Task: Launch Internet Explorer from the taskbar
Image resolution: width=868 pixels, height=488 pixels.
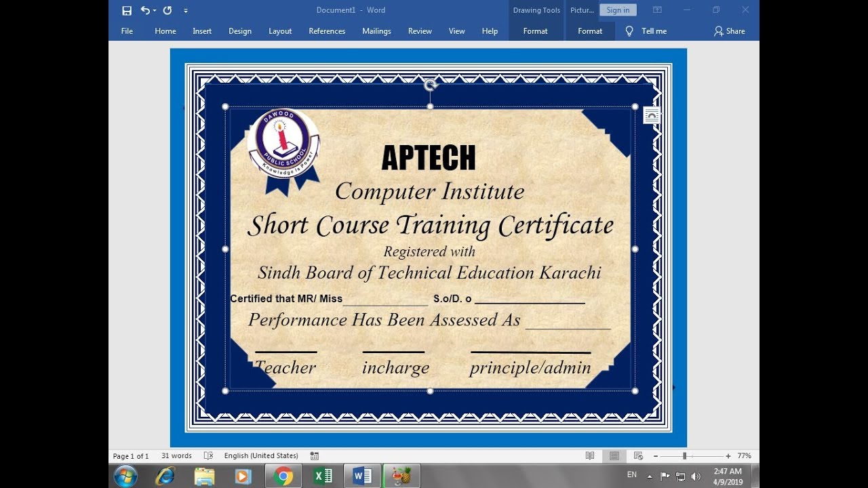Action: click(x=165, y=476)
